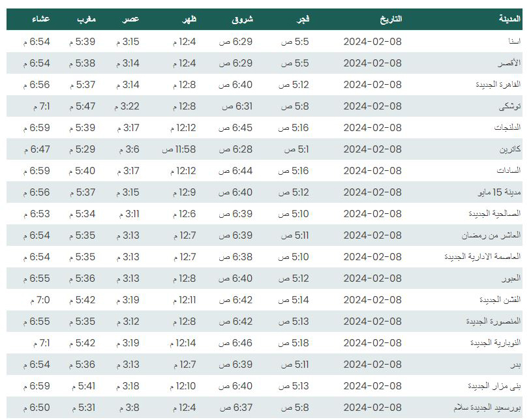
Task: Click the عصر column header
Action: tap(130, 19)
